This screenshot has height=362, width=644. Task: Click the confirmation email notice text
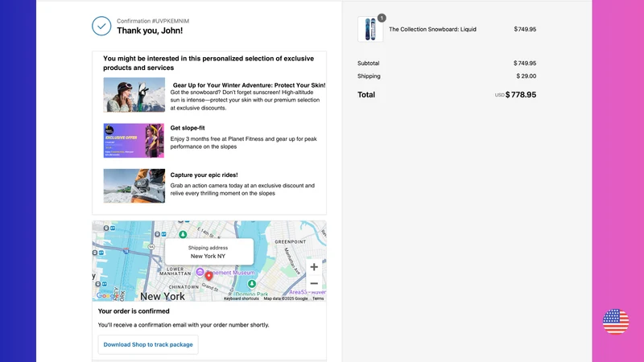[x=184, y=325]
